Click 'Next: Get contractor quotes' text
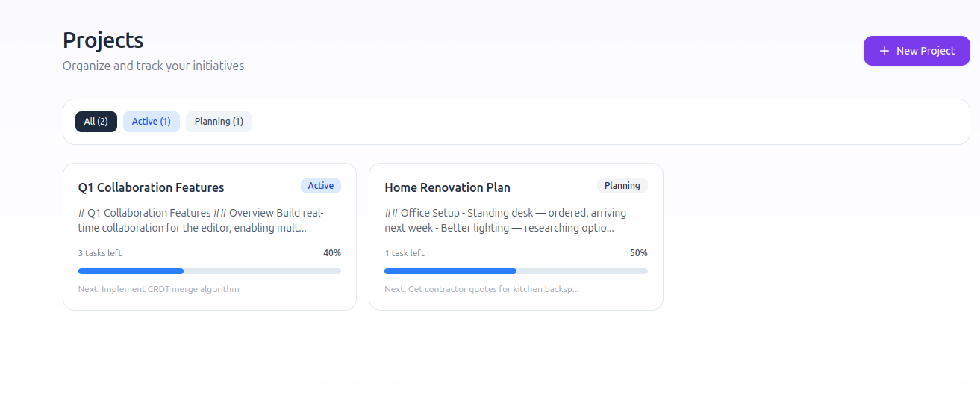This screenshot has height=413, width=980. (482, 289)
